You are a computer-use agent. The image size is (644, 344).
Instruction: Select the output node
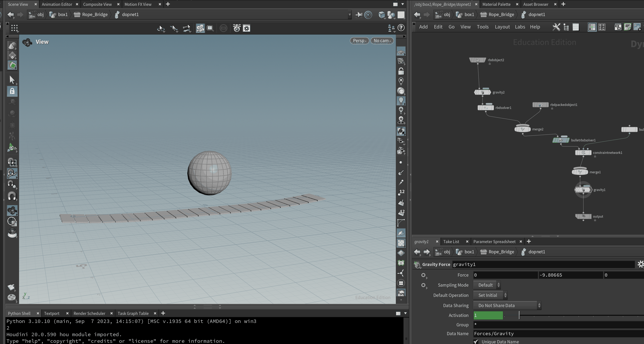[x=583, y=216]
